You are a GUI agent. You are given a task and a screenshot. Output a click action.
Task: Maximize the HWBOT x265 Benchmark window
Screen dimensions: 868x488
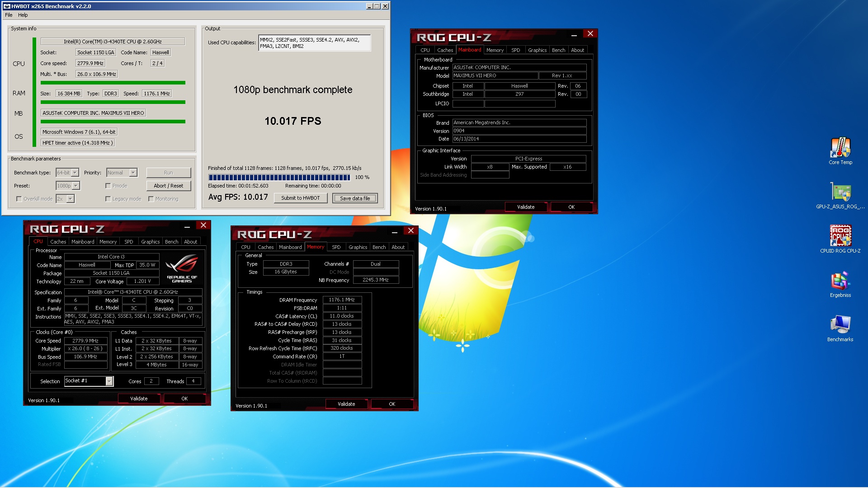point(377,6)
